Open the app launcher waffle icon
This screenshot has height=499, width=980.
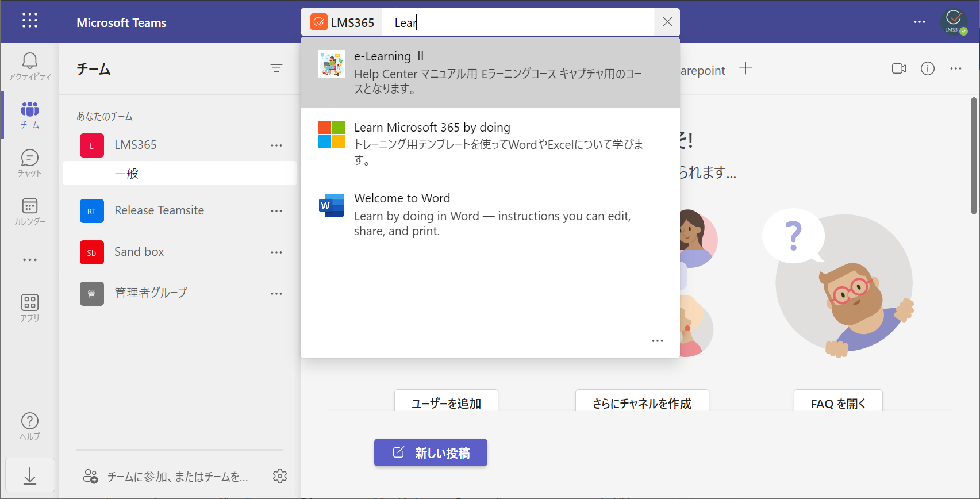(30, 21)
